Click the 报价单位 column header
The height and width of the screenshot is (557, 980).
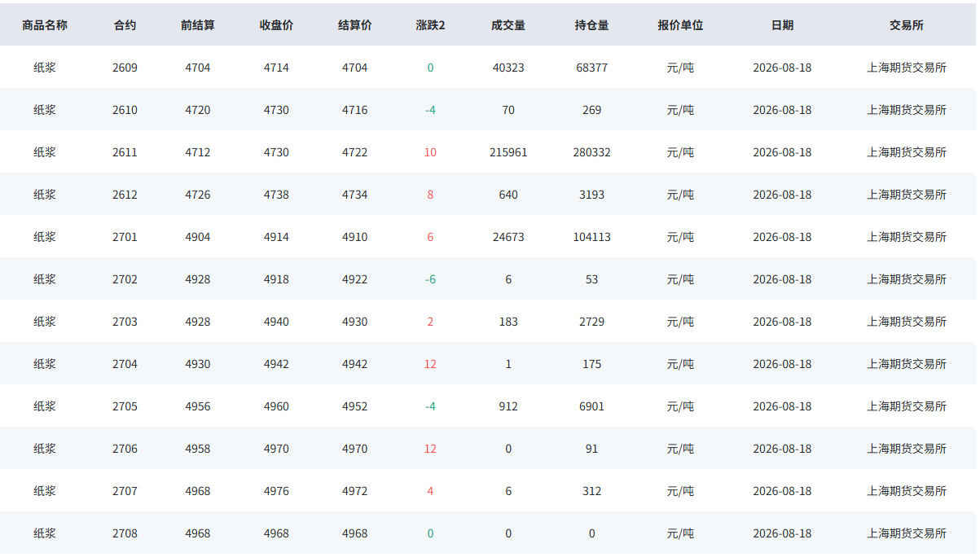coord(680,25)
